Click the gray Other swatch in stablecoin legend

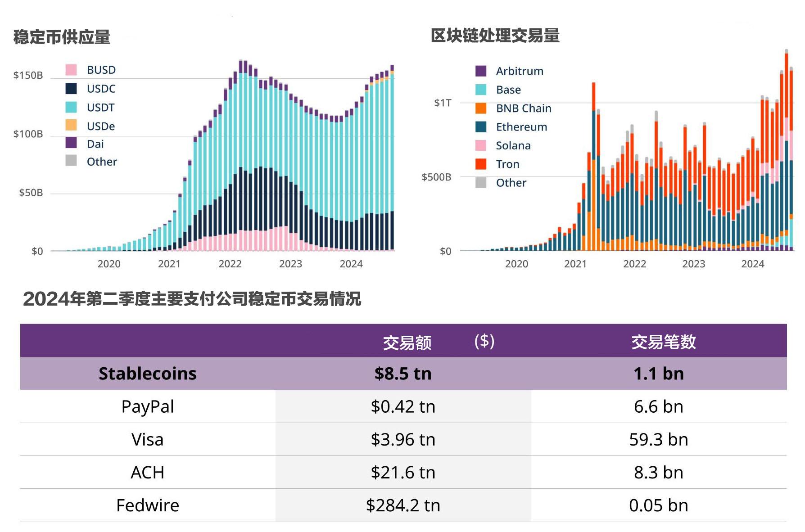(71, 160)
